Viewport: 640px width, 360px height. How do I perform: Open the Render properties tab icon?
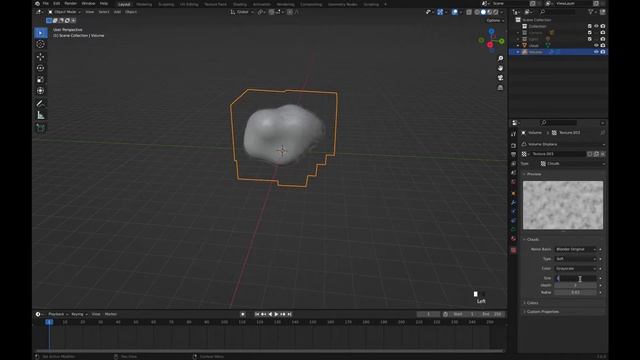tap(513, 145)
